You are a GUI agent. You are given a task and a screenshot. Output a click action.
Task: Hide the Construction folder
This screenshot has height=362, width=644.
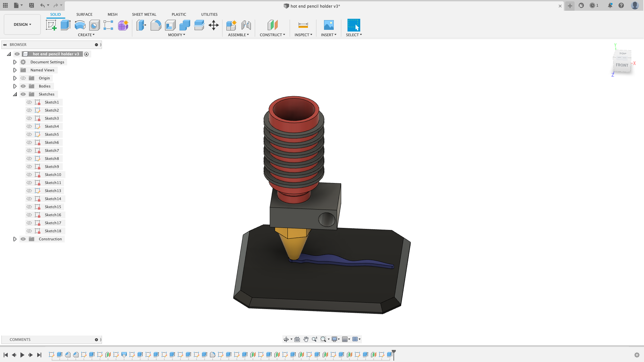pyautogui.click(x=23, y=239)
